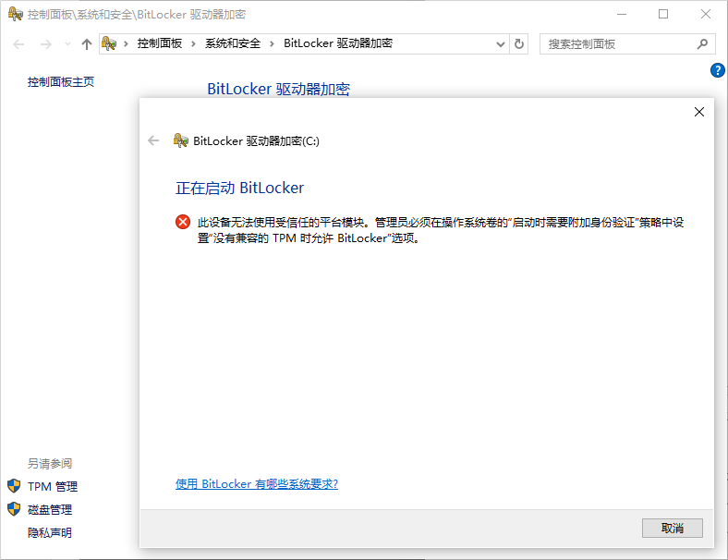The image size is (728, 560).
Task: Refresh the control panel page
Action: (519, 44)
